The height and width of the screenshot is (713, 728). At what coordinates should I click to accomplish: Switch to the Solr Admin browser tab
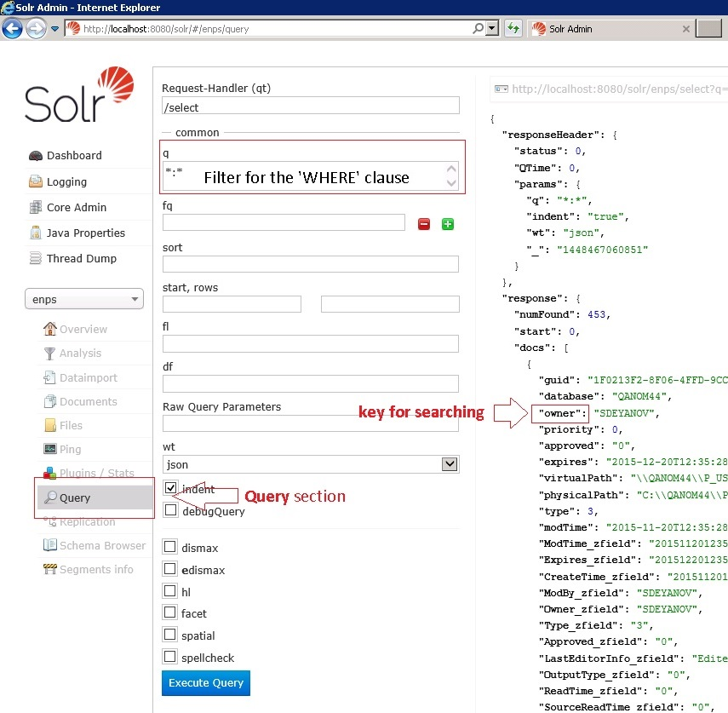(x=609, y=29)
